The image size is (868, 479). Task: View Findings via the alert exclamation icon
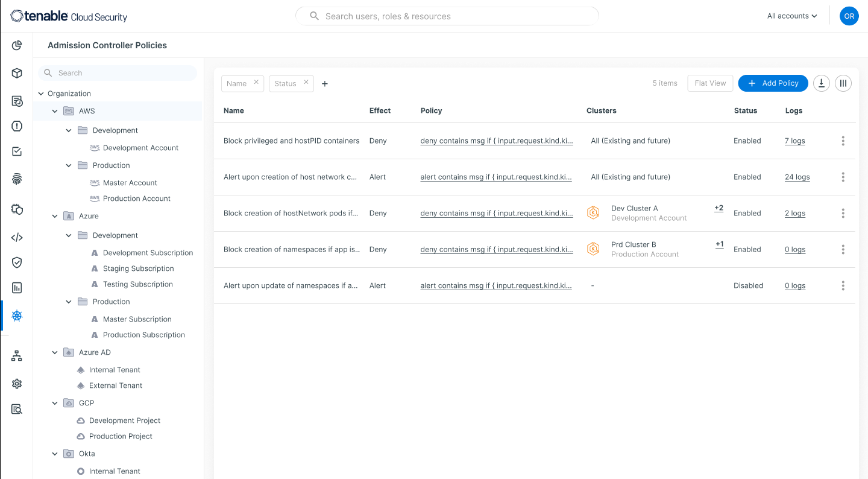(x=17, y=126)
